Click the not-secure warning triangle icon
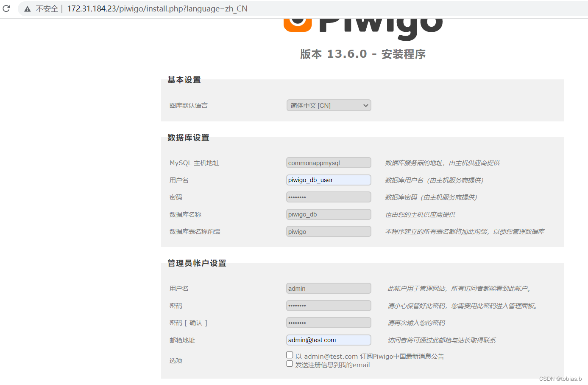Image resolution: width=588 pixels, height=385 pixels. [28, 9]
